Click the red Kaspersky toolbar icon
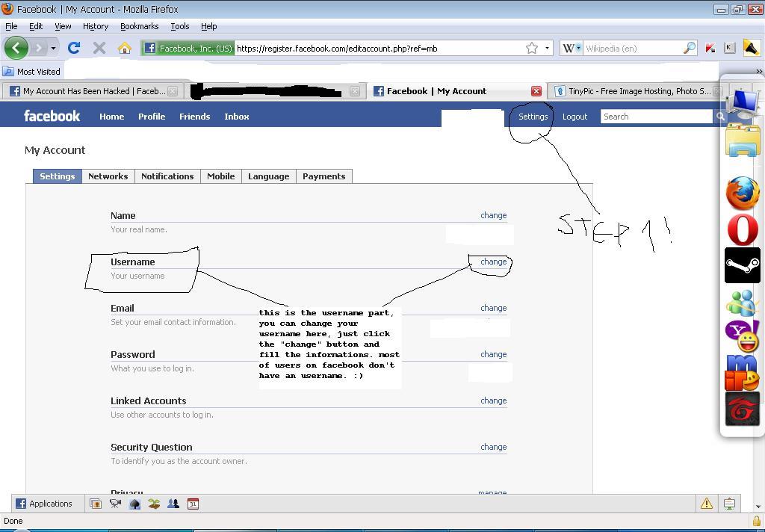Viewport: 765px width, 532px height. tap(710, 48)
